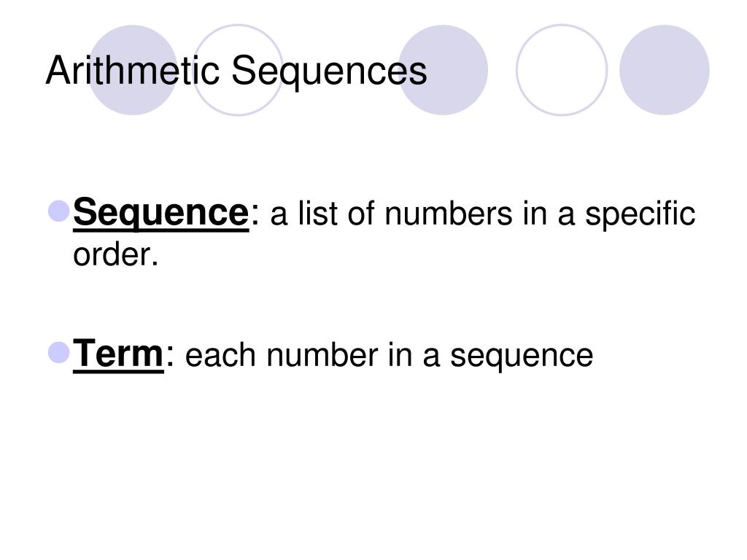
Task: Select the filled circle behind the word Arithmetic
Action: (133, 70)
